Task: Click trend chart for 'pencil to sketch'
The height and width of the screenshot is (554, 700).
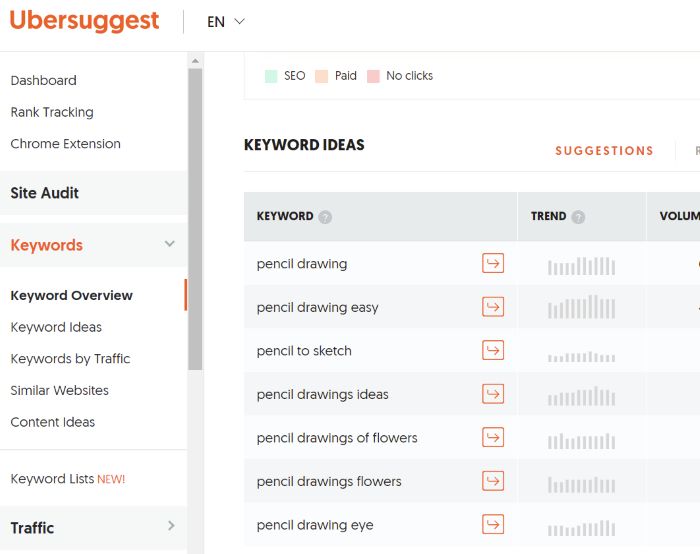Action: coord(581,357)
